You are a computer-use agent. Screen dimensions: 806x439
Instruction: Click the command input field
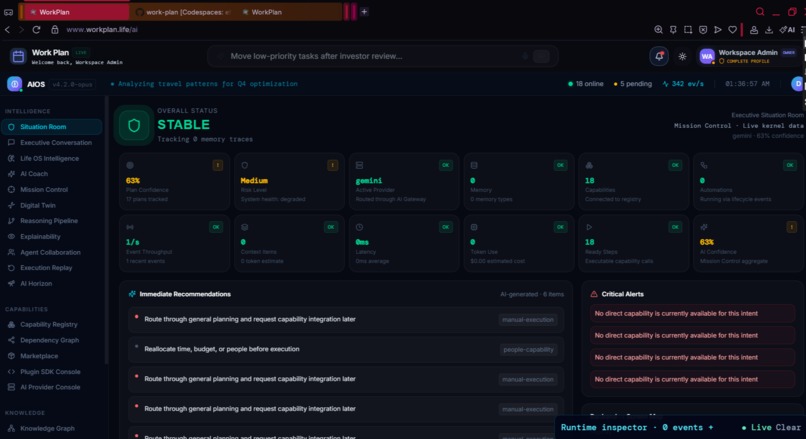pos(382,57)
